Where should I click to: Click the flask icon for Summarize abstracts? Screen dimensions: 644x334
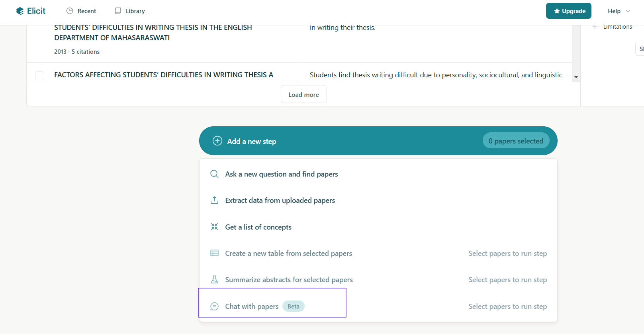tap(214, 279)
